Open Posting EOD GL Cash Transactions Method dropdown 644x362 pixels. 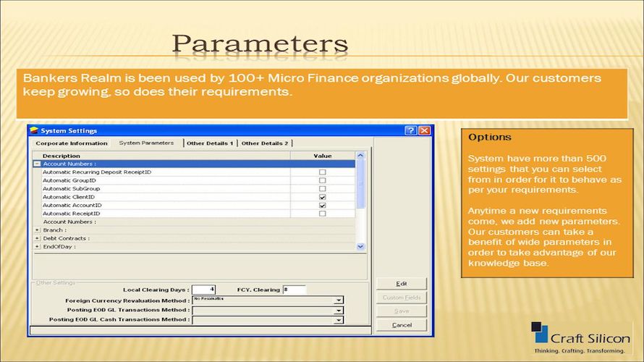coord(339,320)
